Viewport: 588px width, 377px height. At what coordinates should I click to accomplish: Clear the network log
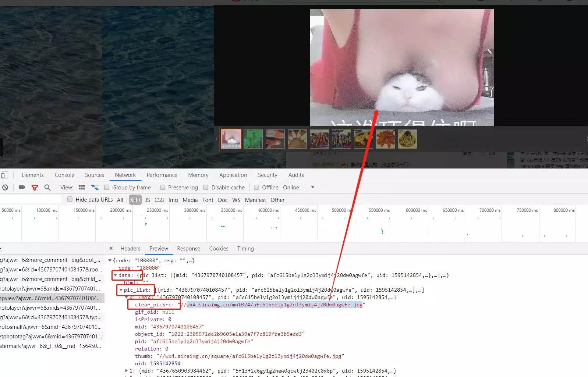(x=5, y=188)
